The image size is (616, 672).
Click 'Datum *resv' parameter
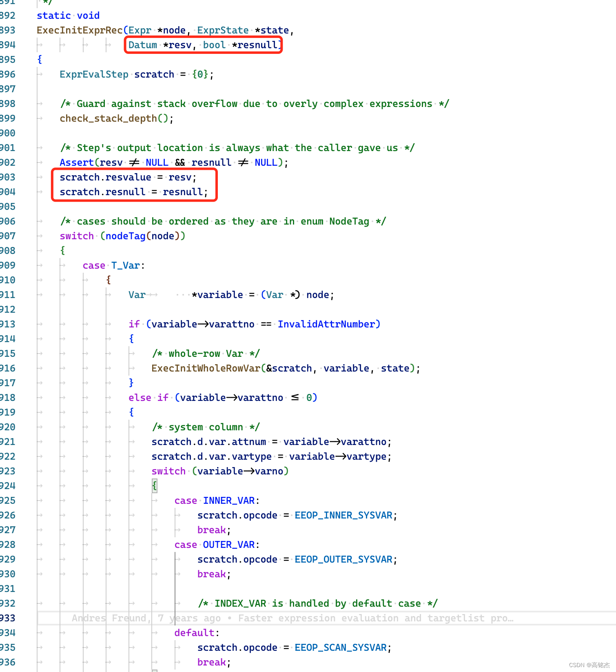[x=160, y=45]
